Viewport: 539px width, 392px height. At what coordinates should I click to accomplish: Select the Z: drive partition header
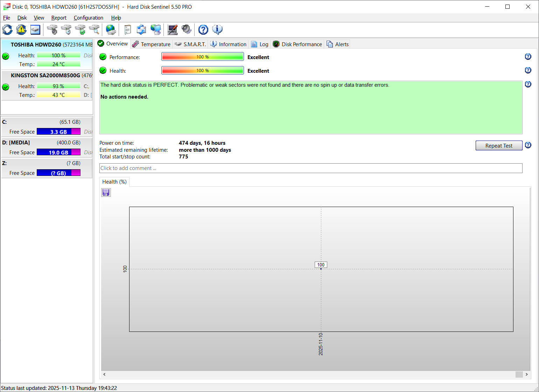tap(47, 163)
